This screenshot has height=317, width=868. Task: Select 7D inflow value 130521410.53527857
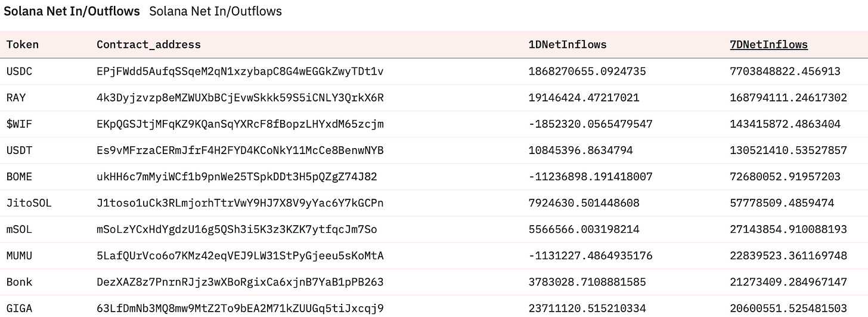pyautogui.click(x=788, y=150)
